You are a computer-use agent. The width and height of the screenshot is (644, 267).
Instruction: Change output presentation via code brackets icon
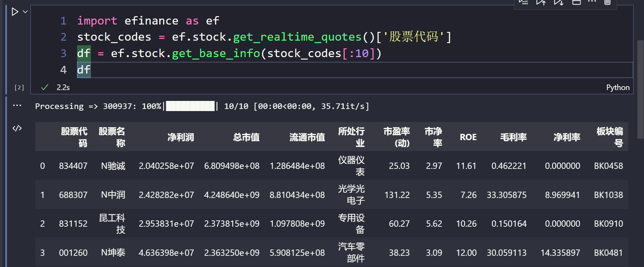[x=17, y=128]
